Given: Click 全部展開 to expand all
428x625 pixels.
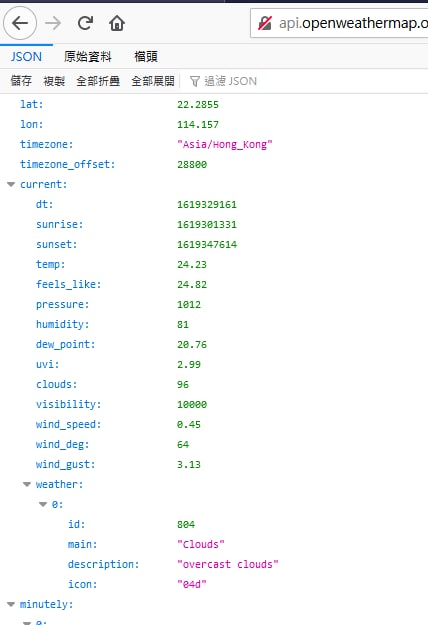Looking at the screenshot, I should (153, 81).
